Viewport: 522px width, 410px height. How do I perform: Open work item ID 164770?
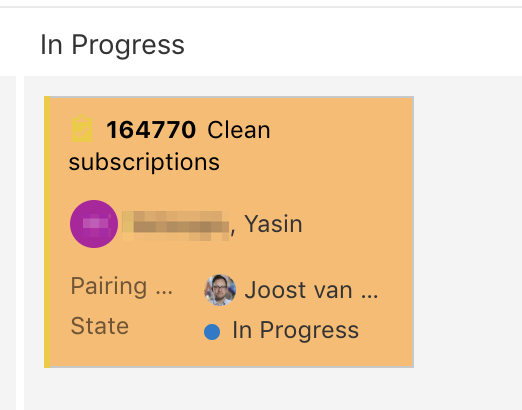[x=151, y=129]
